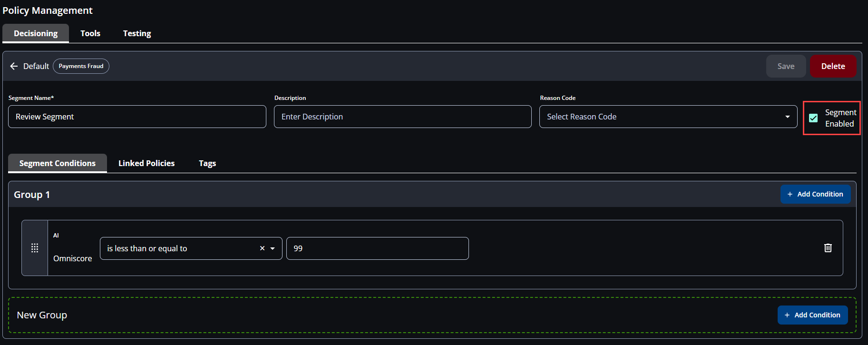The height and width of the screenshot is (345, 868).
Task: Click the Group 1 heading
Action: point(32,195)
